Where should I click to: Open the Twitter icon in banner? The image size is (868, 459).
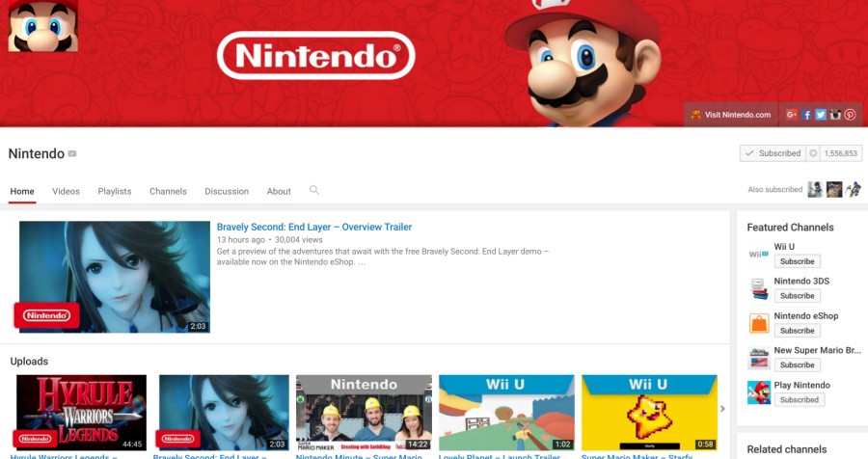pos(821,115)
